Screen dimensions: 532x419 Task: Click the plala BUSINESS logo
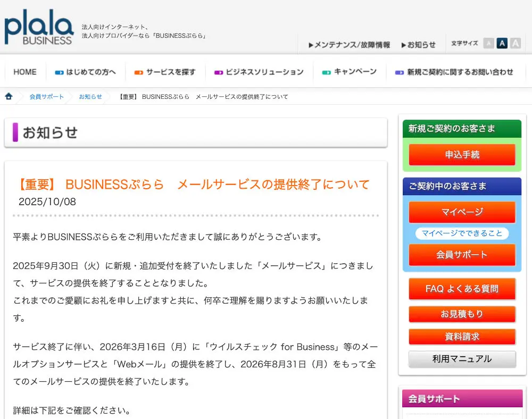(x=39, y=27)
